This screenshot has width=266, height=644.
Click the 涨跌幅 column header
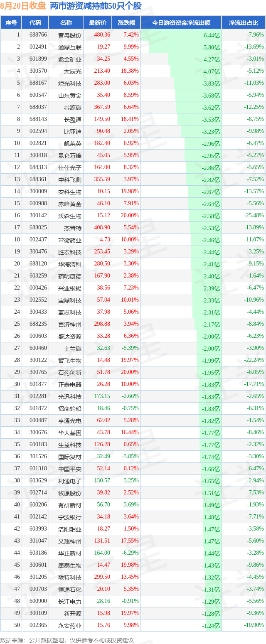coord(126,23)
